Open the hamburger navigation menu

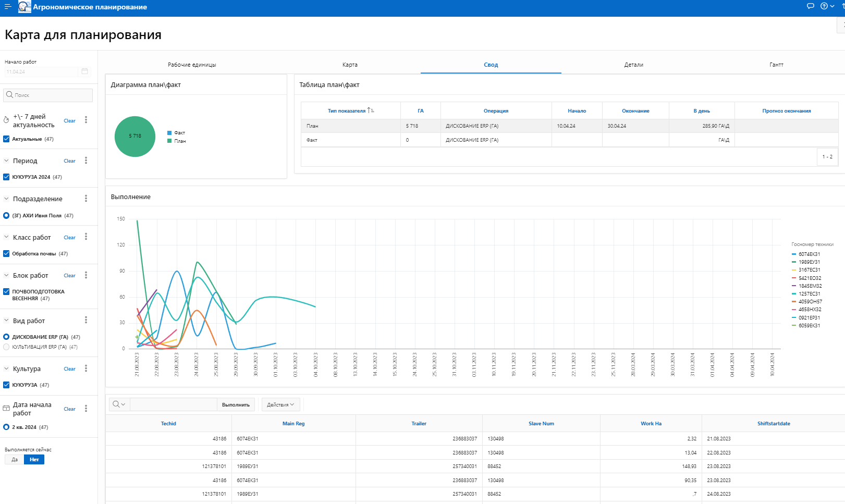click(8, 7)
